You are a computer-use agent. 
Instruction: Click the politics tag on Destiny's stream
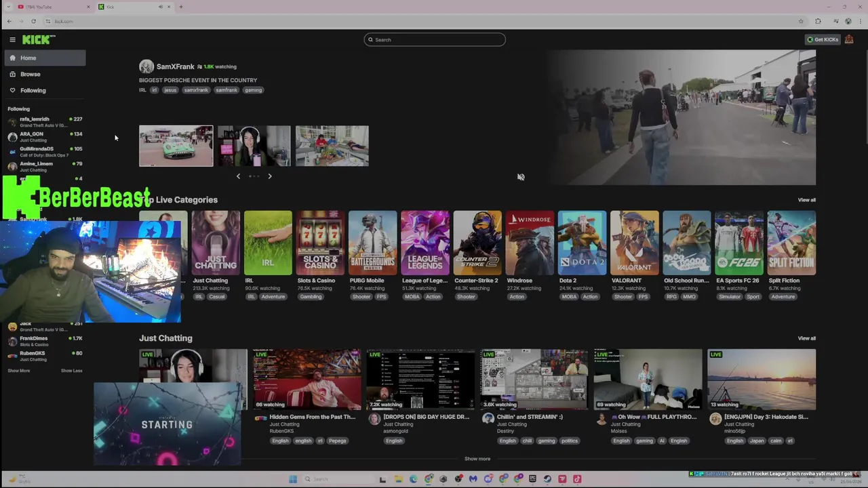pos(570,441)
